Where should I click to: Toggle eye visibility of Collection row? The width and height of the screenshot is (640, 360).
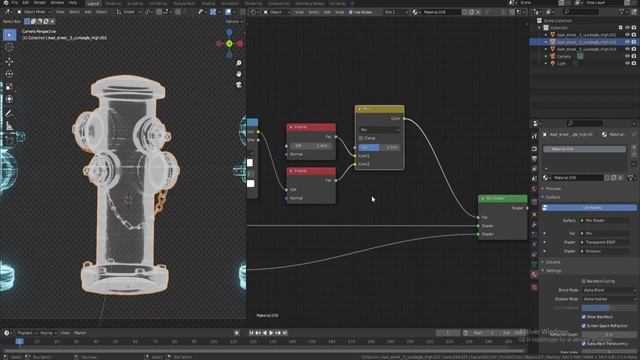(x=627, y=28)
